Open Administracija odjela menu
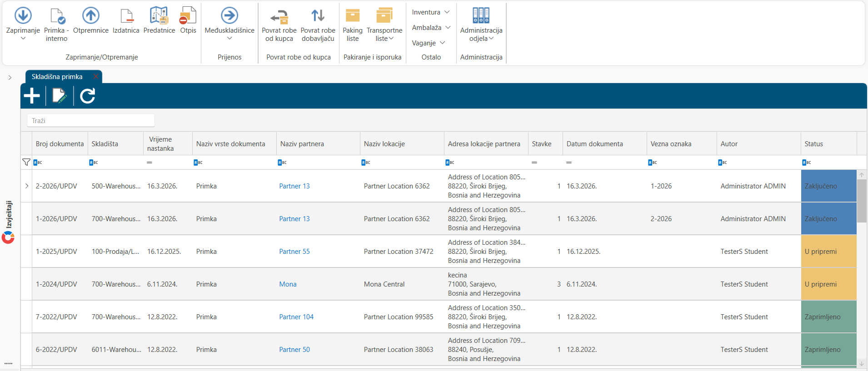This screenshot has height=371, width=868. [481, 25]
